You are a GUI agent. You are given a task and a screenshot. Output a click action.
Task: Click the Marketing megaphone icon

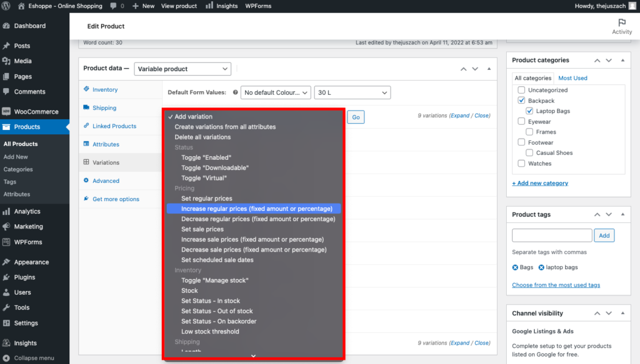(x=6, y=227)
